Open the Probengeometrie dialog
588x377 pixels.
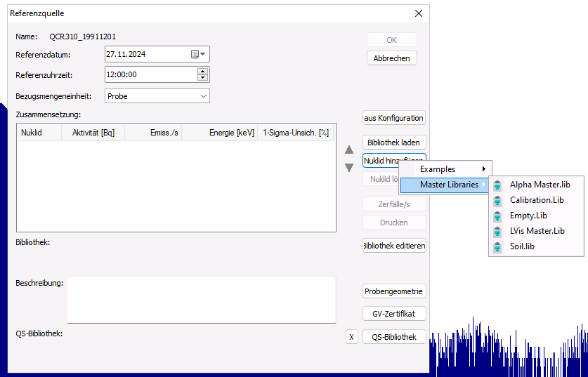click(394, 291)
